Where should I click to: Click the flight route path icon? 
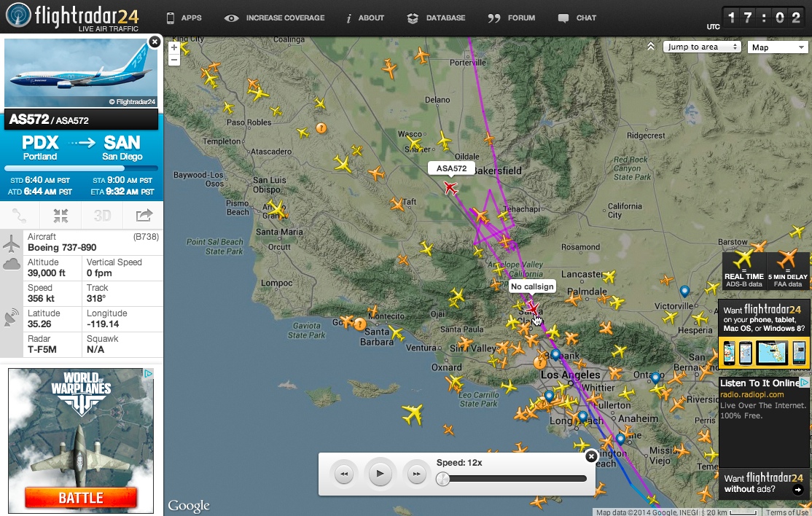click(20, 215)
